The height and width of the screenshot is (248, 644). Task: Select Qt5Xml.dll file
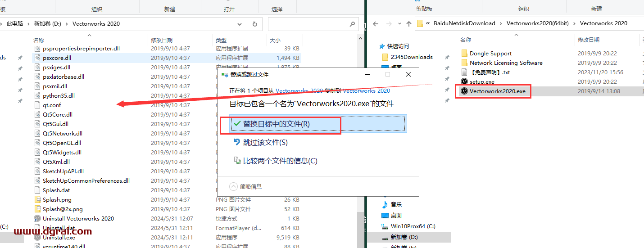56,162
